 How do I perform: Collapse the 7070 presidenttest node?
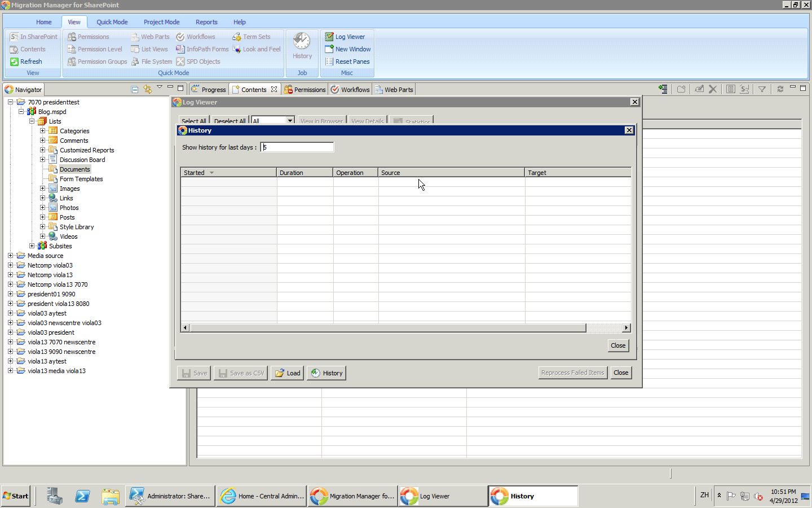click(10, 102)
